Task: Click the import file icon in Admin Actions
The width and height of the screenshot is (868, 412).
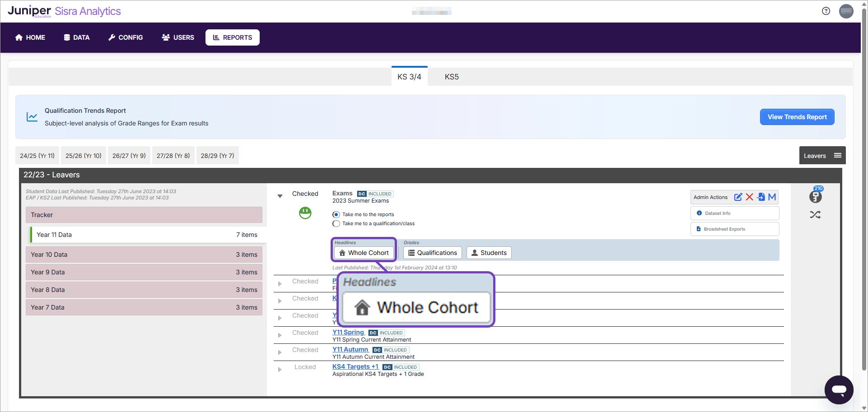Action: point(761,197)
